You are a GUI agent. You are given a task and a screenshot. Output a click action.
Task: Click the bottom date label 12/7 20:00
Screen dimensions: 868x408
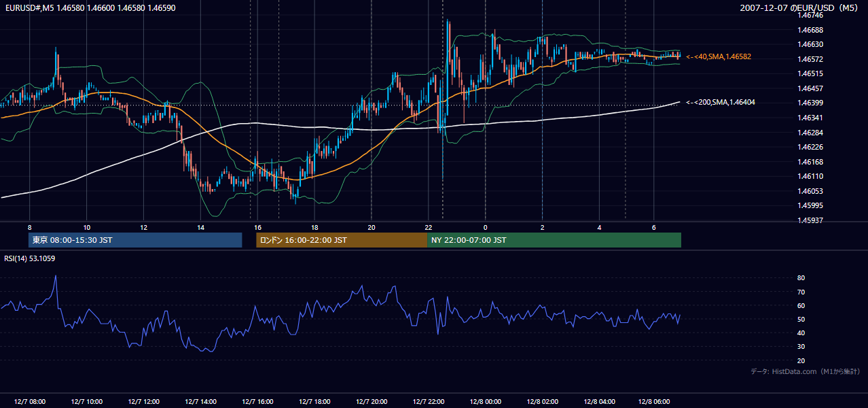pos(371,402)
